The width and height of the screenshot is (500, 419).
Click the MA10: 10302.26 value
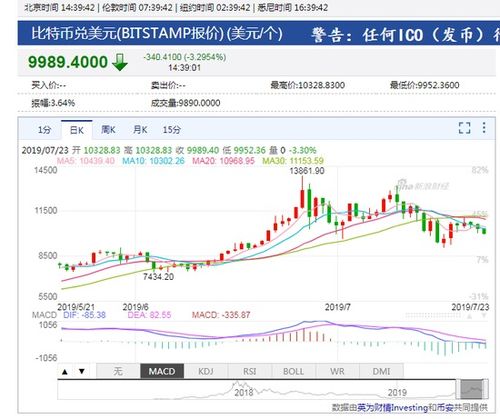pos(153,161)
